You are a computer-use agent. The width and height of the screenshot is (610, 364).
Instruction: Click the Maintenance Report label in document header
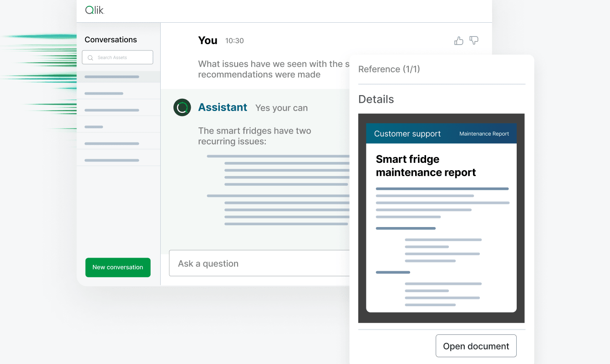pos(484,134)
